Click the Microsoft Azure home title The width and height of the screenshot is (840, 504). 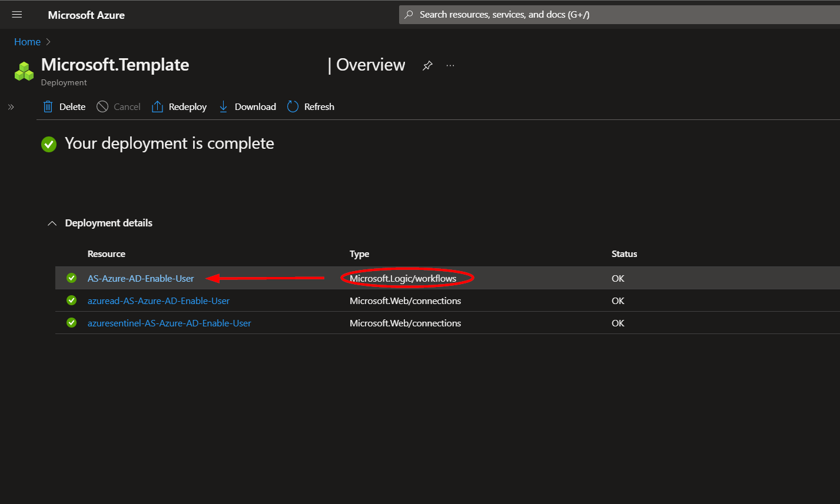tap(87, 15)
